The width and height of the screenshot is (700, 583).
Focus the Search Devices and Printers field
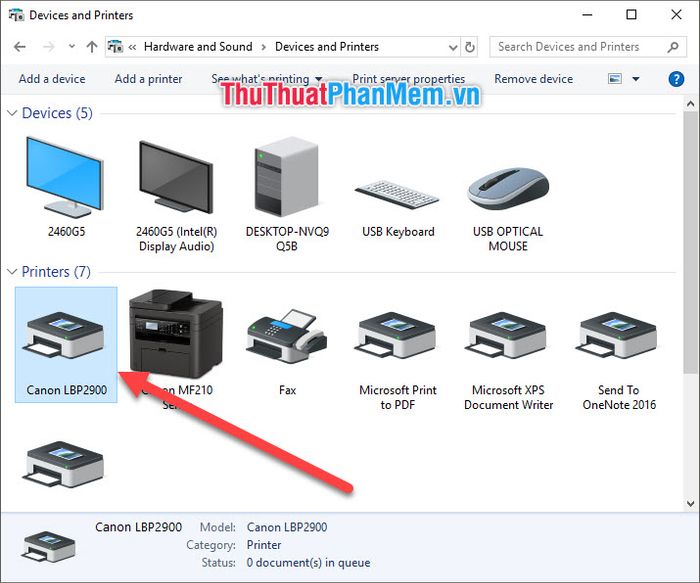point(588,47)
